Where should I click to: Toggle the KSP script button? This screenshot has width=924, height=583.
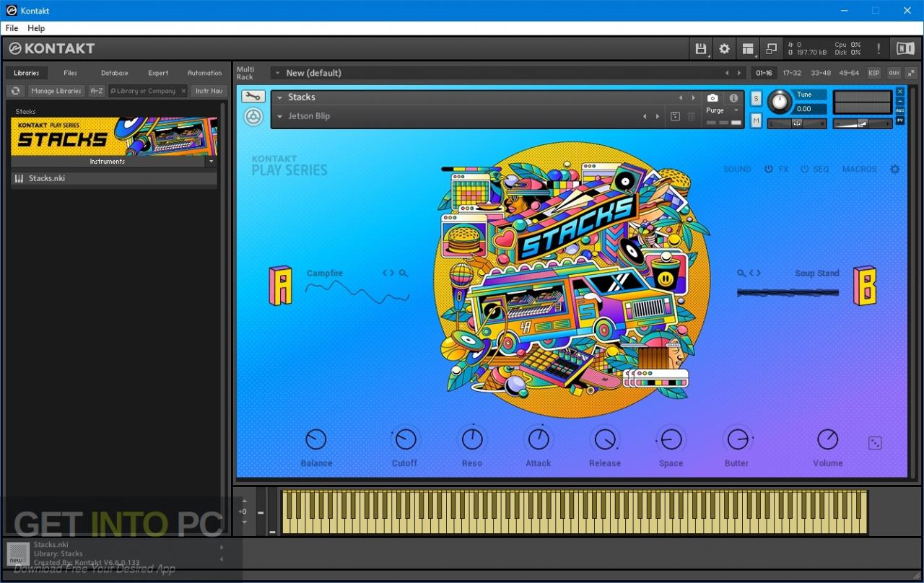874,73
